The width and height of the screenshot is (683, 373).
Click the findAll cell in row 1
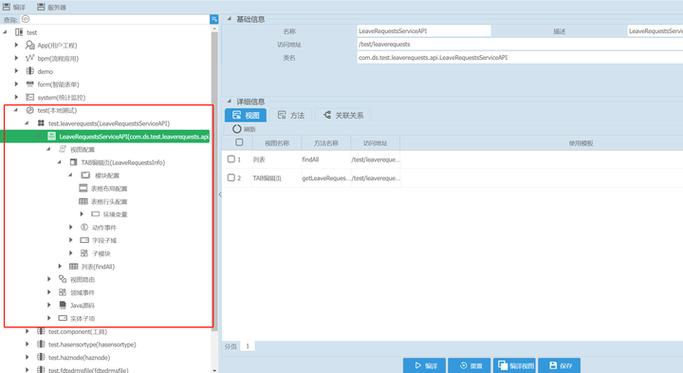click(x=325, y=159)
